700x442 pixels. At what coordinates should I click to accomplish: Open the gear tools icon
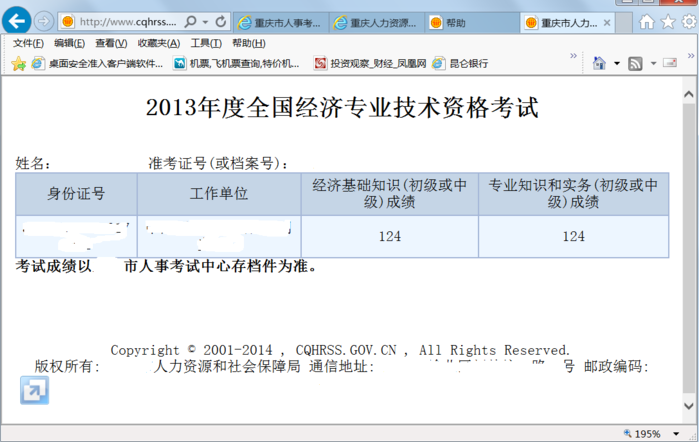point(688,21)
